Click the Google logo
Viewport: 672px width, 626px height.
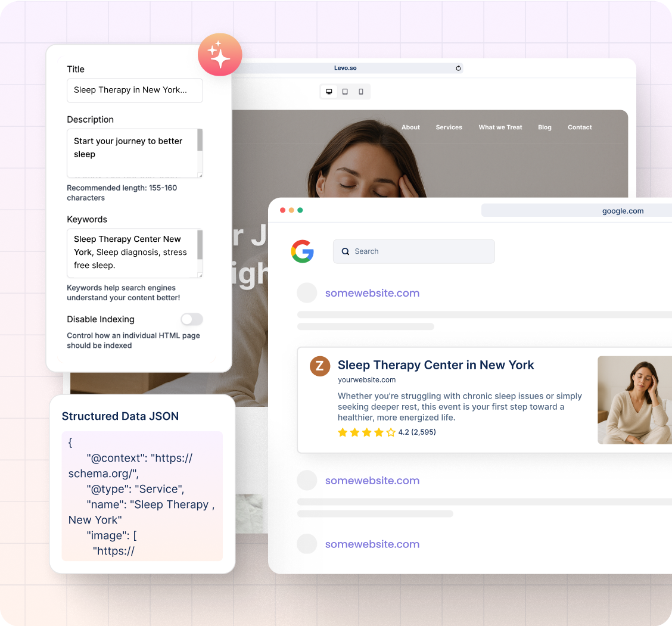coord(303,251)
